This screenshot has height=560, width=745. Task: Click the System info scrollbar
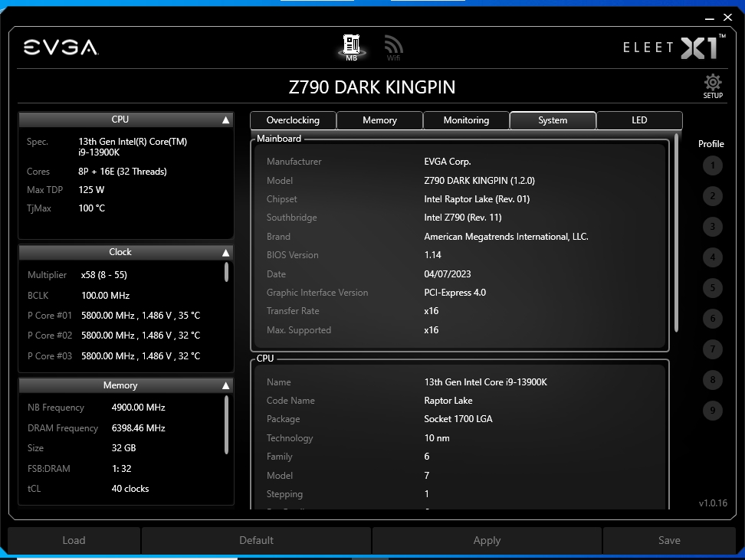pos(676,233)
